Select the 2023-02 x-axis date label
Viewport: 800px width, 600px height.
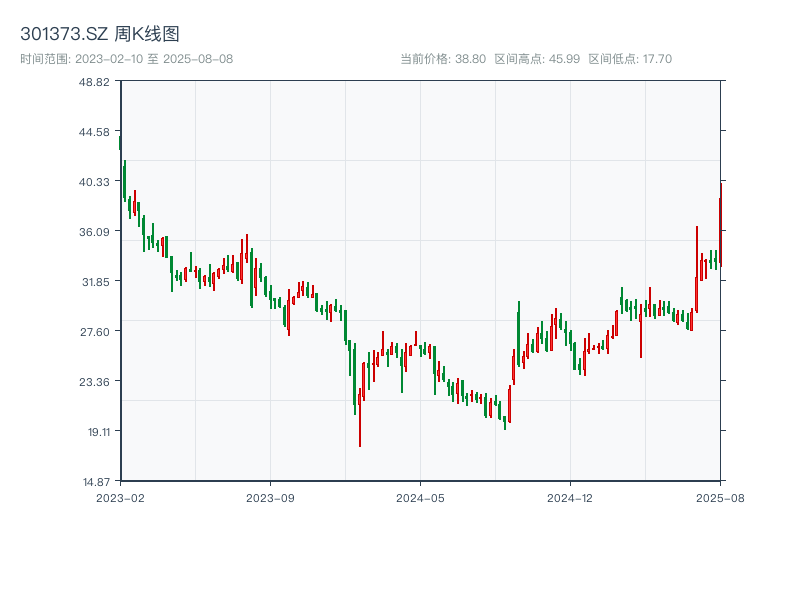pyautogui.click(x=121, y=496)
